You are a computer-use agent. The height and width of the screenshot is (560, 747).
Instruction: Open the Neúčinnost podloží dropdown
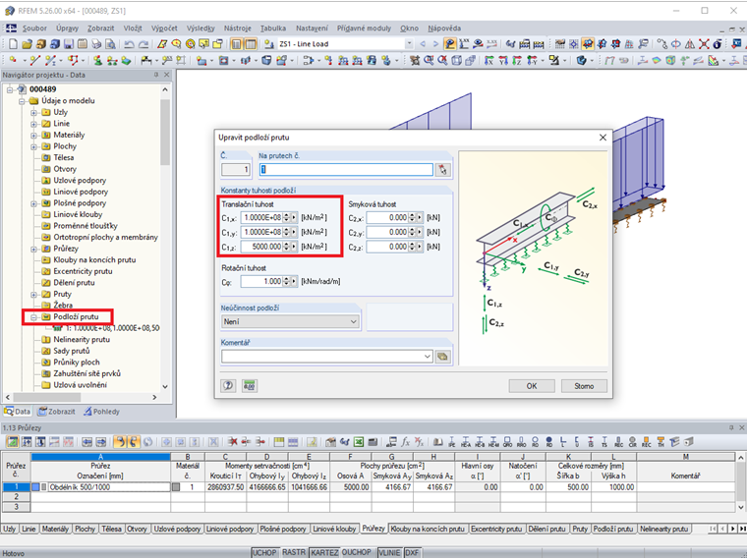click(x=353, y=322)
